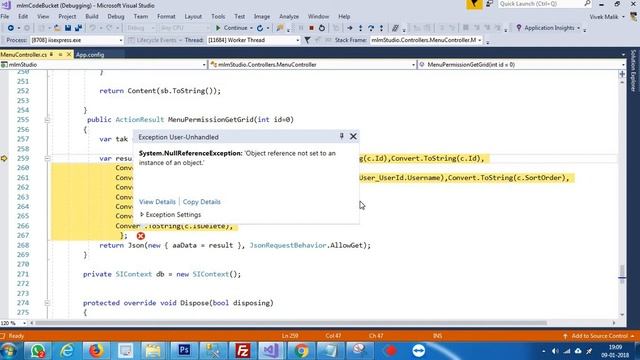This screenshot has width=640, height=360.
Task: Click the breakpoint margin arrow at line 259
Action: tap(4, 158)
